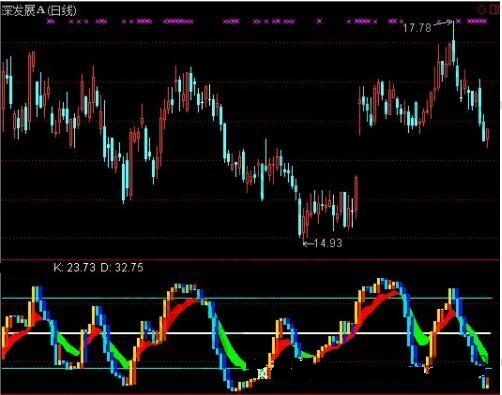Image resolution: width=502 pixels, height=395 pixels.
Task: Click the 17.78 high price label
Action: pos(417,27)
